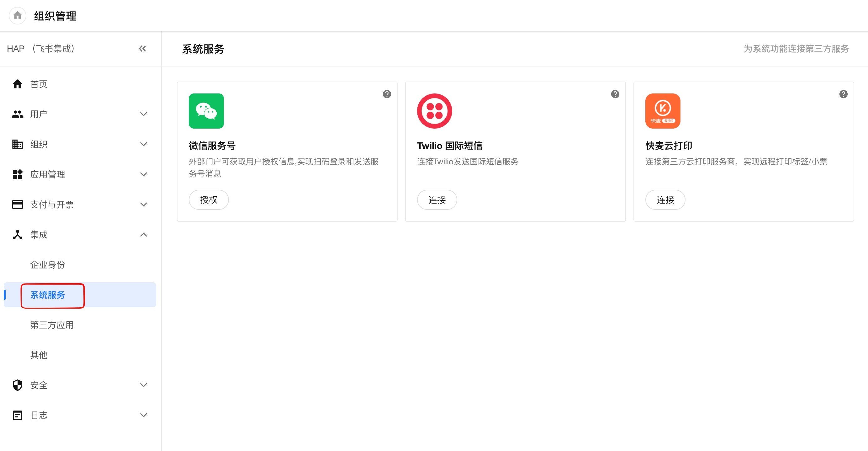Image resolution: width=868 pixels, height=451 pixels.
Task: Expand the 用户 menu section
Action: [x=80, y=114]
